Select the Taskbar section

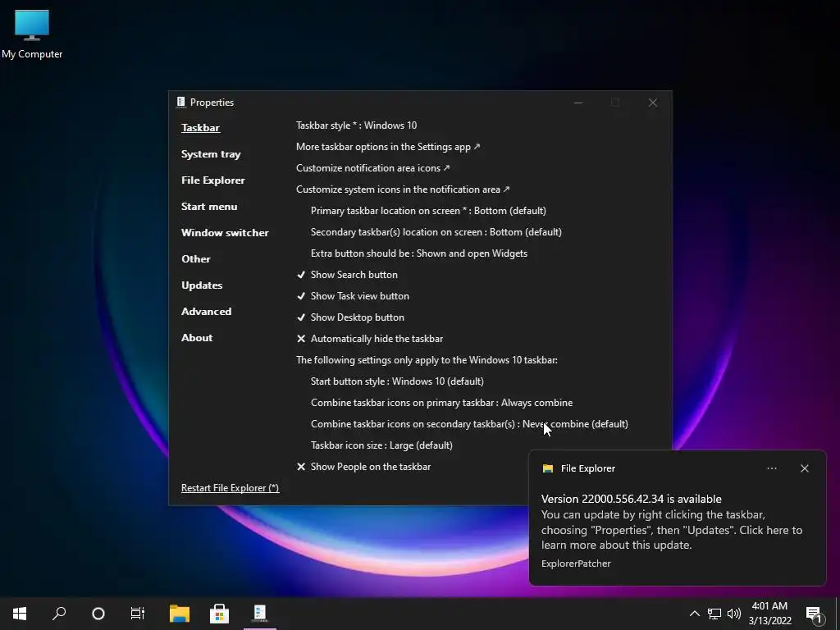pos(200,127)
